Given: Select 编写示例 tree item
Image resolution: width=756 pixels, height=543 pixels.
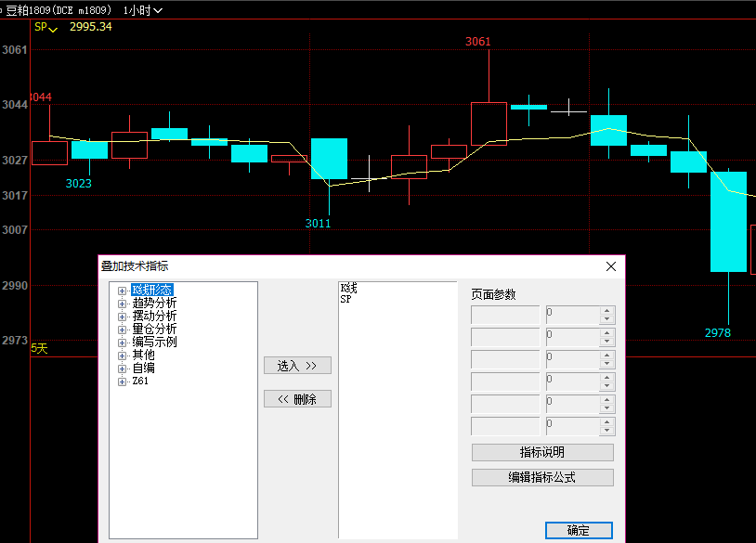Looking at the screenshot, I should pos(154,343).
